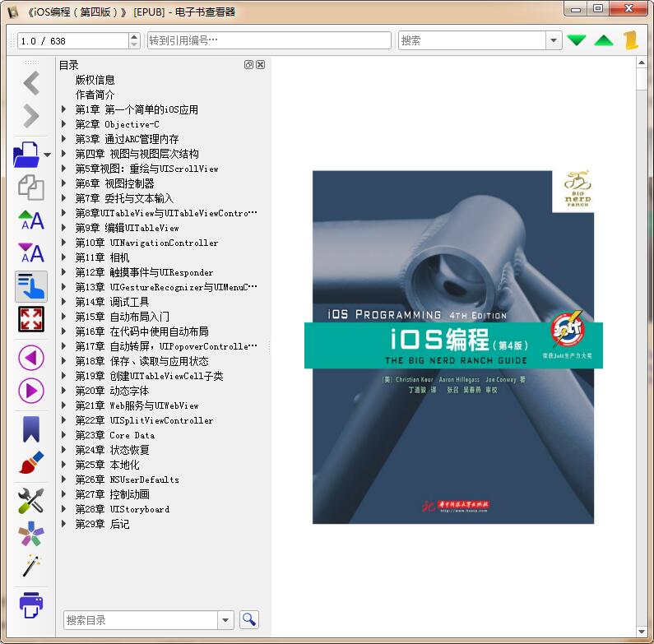654x644 pixels.
Task: Jump to 第27章 控制动画
Action: [x=112, y=494]
